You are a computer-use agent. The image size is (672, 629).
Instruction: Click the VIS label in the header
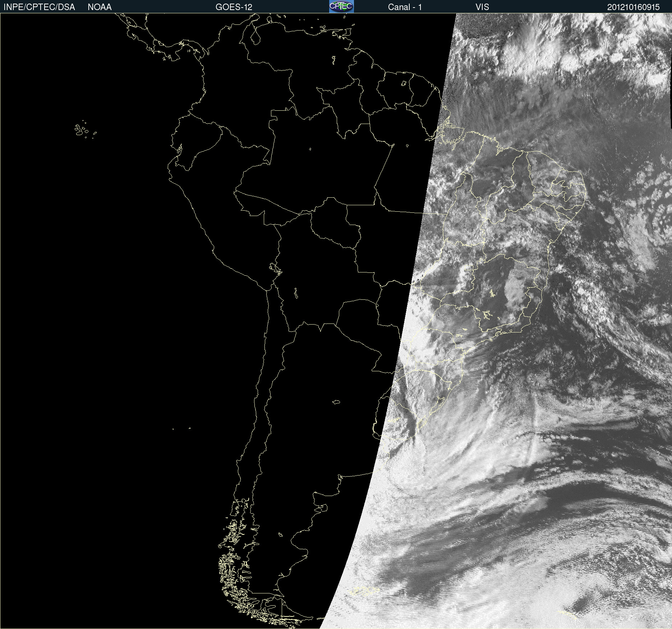pyautogui.click(x=482, y=7)
